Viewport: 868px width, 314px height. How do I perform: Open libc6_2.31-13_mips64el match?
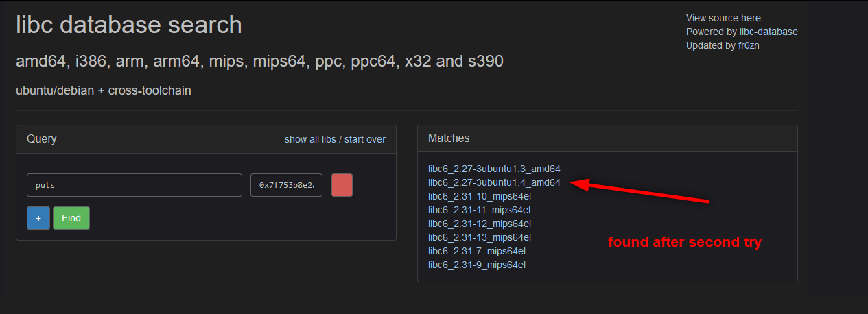click(480, 237)
